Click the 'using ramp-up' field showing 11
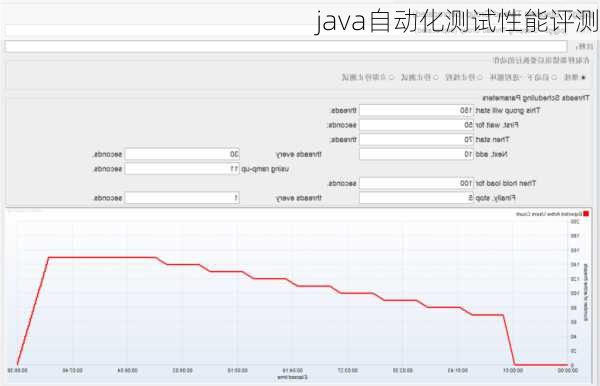Viewport: 600px width, 386px height. point(182,169)
